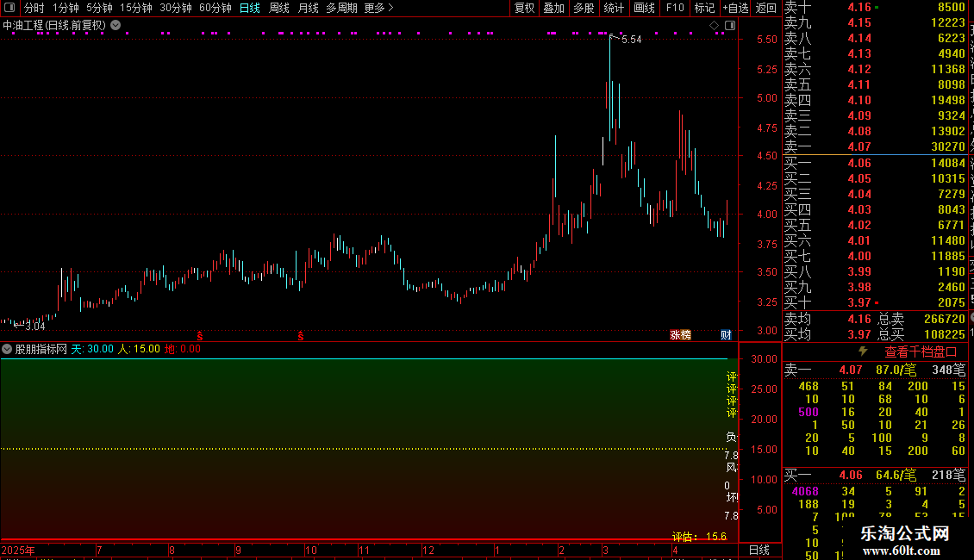Click the 买一 4.06 order row
The image size is (974, 560).
875,164
